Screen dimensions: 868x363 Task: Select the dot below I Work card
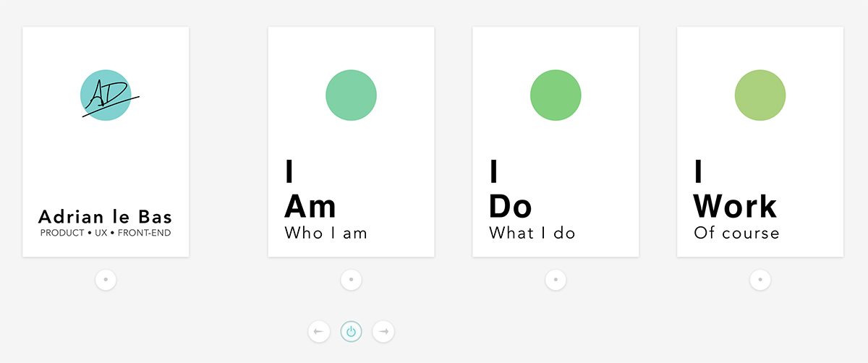pos(760,279)
